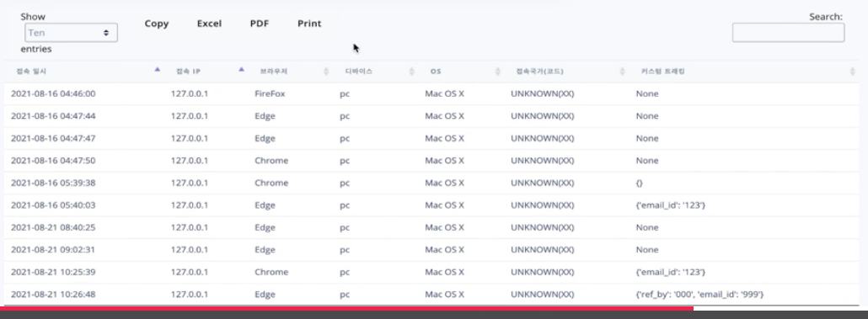Screen dimensions: 868x319
Task: Select timestamp 2021-08-16 05:40:03 cell
Action: tap(53, 205)
